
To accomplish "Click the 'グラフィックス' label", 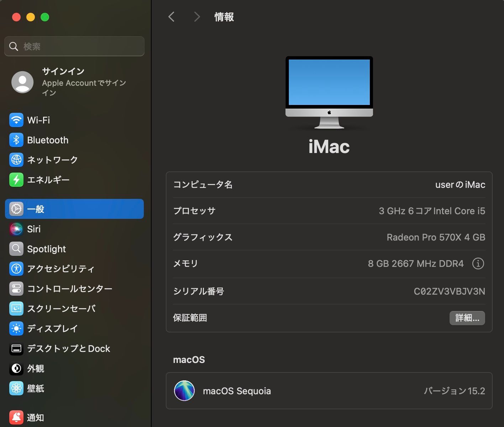I will tap(203, 237).
